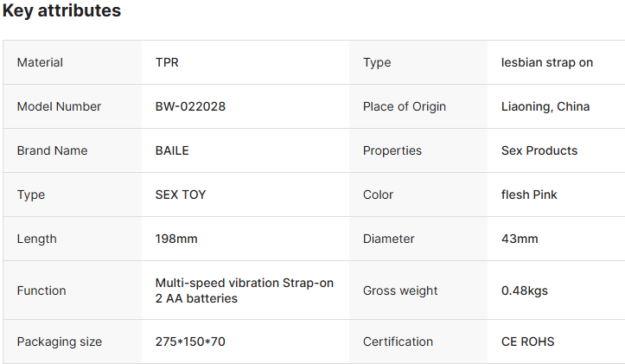Click the Packaging size label
The image size is (625, 364).
60,342
